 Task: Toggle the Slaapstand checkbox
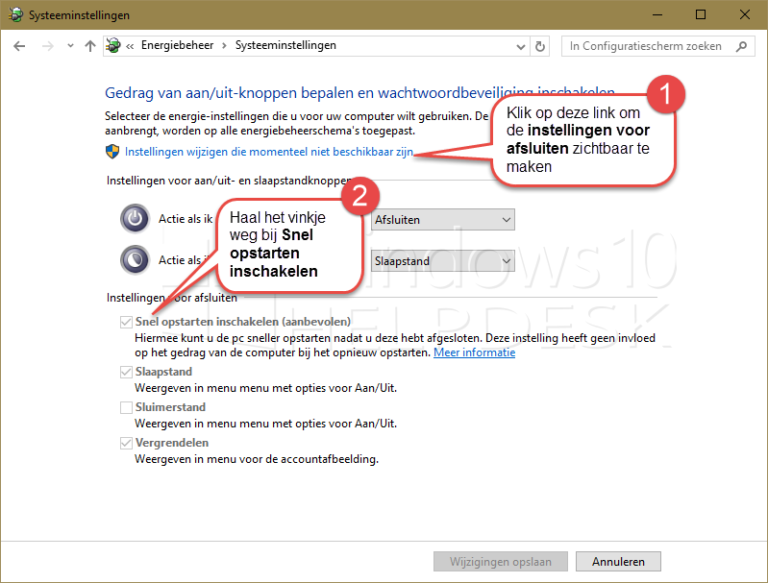tap(126, 372)
